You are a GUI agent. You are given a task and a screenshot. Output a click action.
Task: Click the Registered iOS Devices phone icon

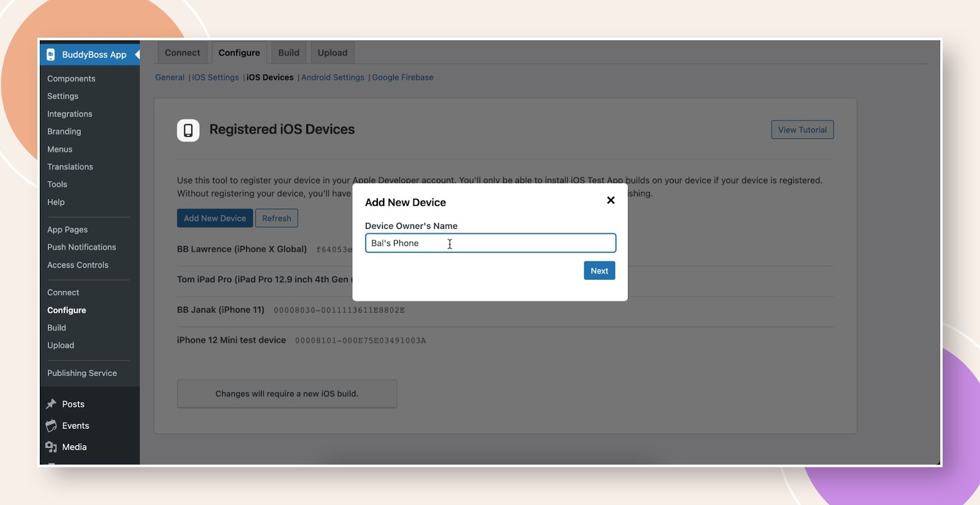(x=188, y=130)
